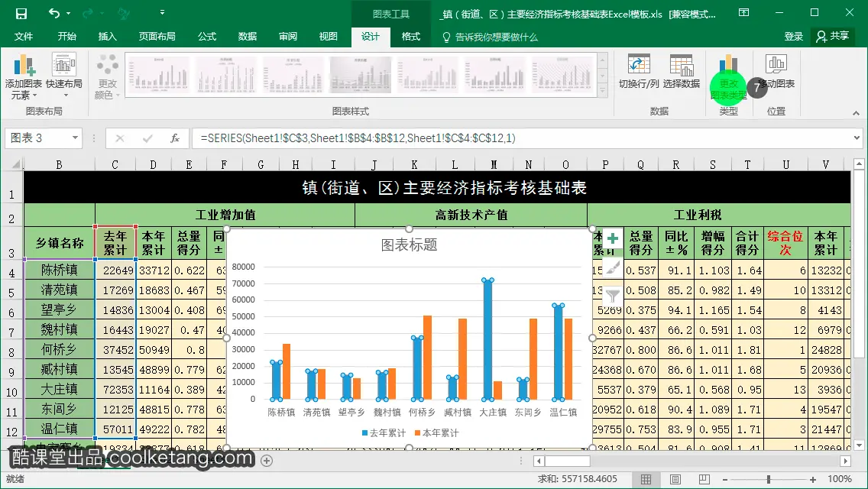Switch to the 插入 ribbon tab
Viewport: 868px width, 489px height.
tap(107, 36)
